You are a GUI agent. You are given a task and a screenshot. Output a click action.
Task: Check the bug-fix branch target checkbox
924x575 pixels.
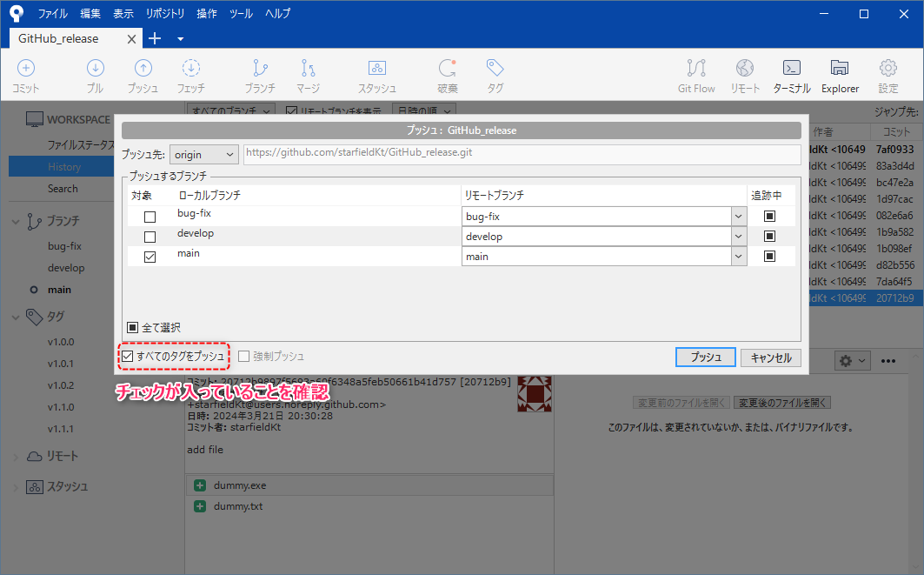(150, 217)
